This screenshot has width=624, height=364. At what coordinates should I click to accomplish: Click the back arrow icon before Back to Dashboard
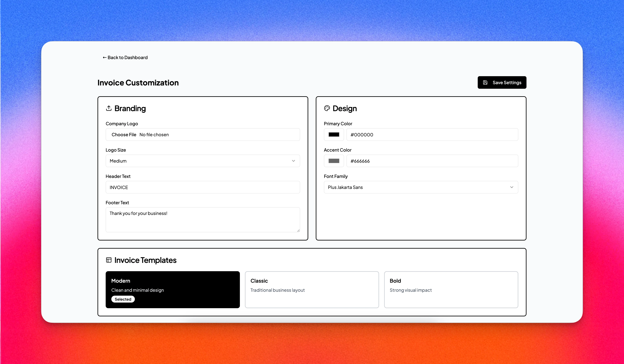[x=104, y=57]
